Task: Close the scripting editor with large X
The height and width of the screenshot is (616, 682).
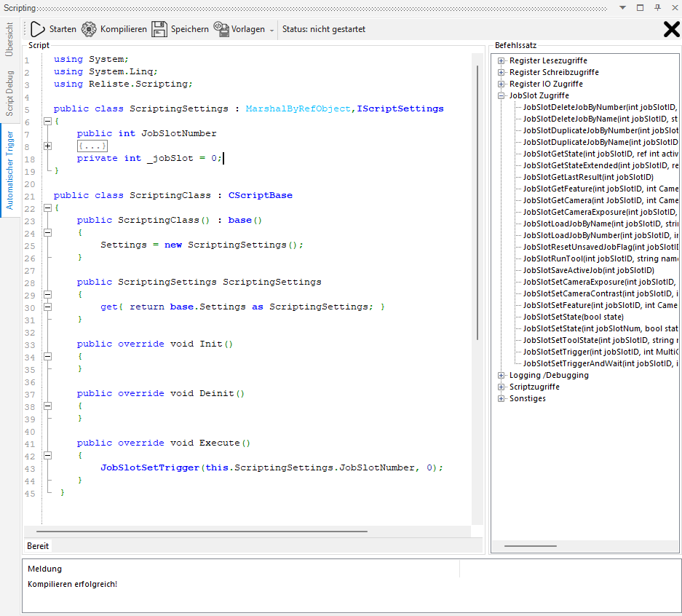Action: click(671, 29)
